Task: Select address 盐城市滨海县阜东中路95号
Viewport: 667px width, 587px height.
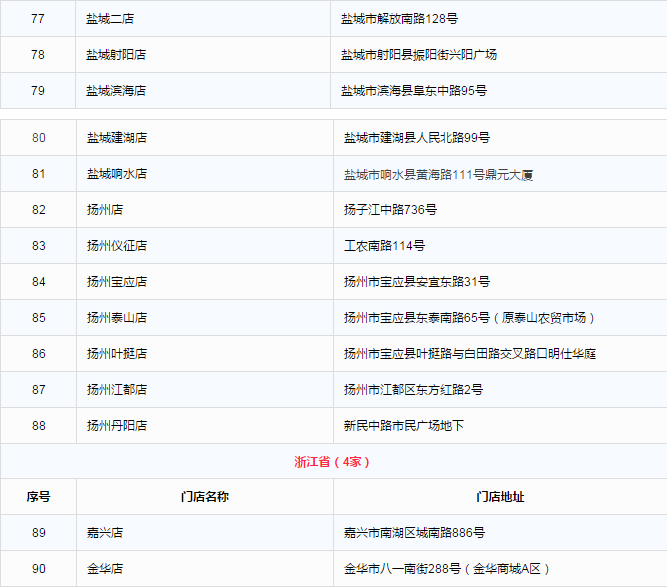Action: pos(413,90)
